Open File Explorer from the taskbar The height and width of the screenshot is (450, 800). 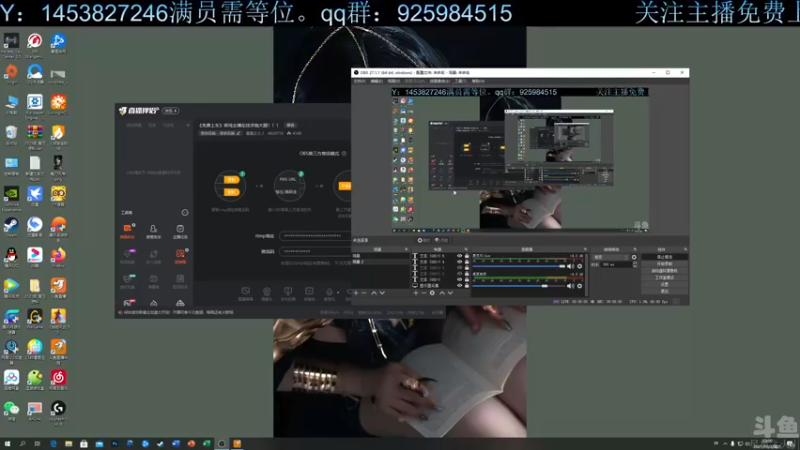click(68, 444)
